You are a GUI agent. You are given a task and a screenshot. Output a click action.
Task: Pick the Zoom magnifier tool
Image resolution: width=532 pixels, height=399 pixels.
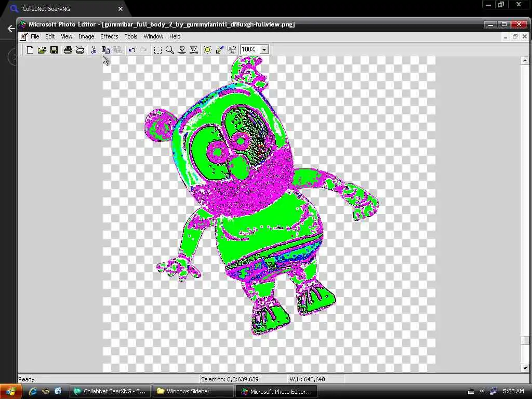(x=170, y=50)
